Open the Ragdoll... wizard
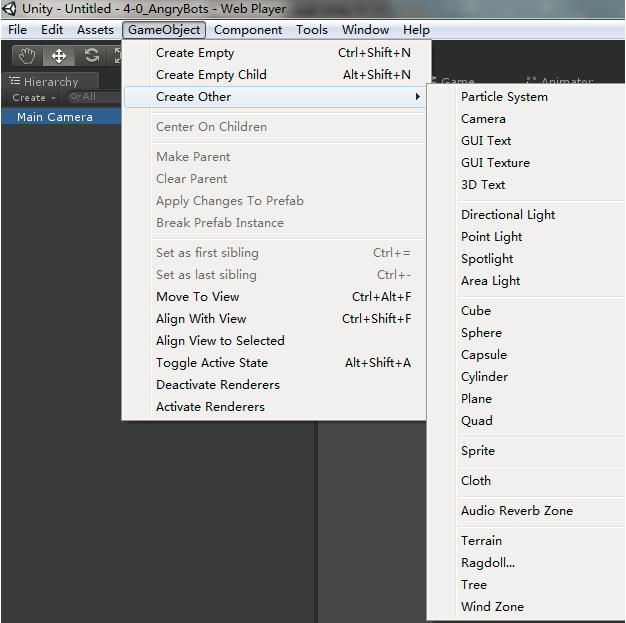 [x=527, y=563]
